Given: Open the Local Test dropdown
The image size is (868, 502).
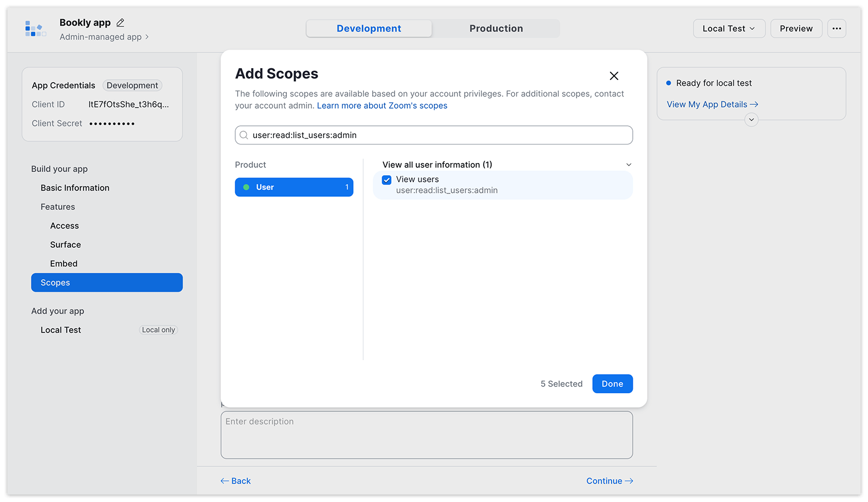Looking at the screenshot, I should click(729, 29).
